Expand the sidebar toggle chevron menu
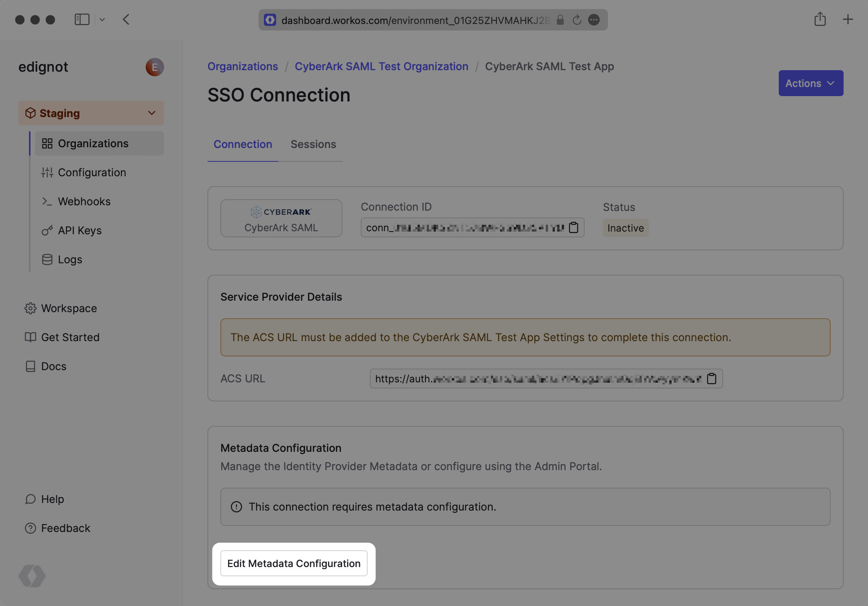This screenshot has width=868, height=606. (x=102, y=20)
